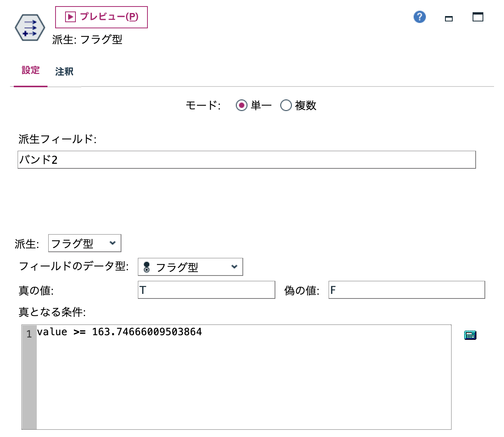Open the help icon

tap(419, 17)
